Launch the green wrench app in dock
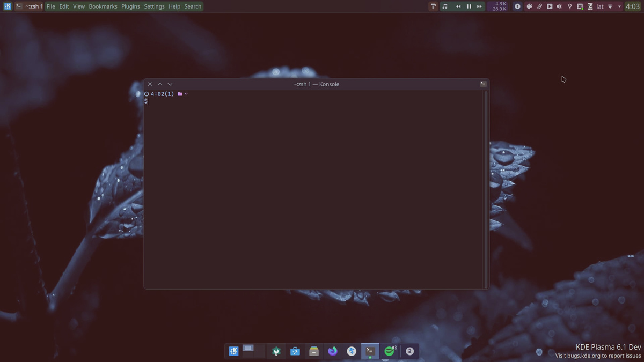Image resolution: width=644 pixels, height=362 pixels. tap(276, 351)
